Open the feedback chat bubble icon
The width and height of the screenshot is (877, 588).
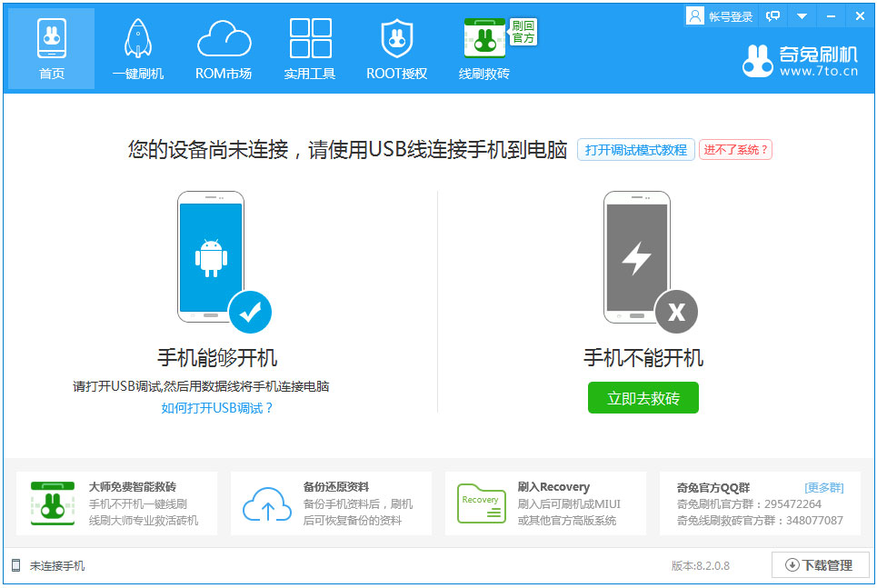tap(773, 16)
